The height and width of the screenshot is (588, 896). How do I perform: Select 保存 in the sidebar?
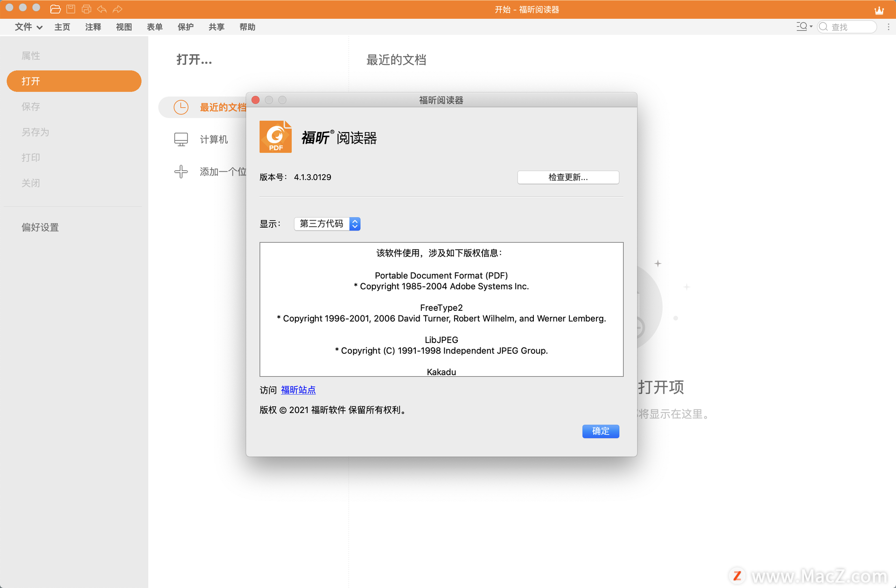point(31,106)
